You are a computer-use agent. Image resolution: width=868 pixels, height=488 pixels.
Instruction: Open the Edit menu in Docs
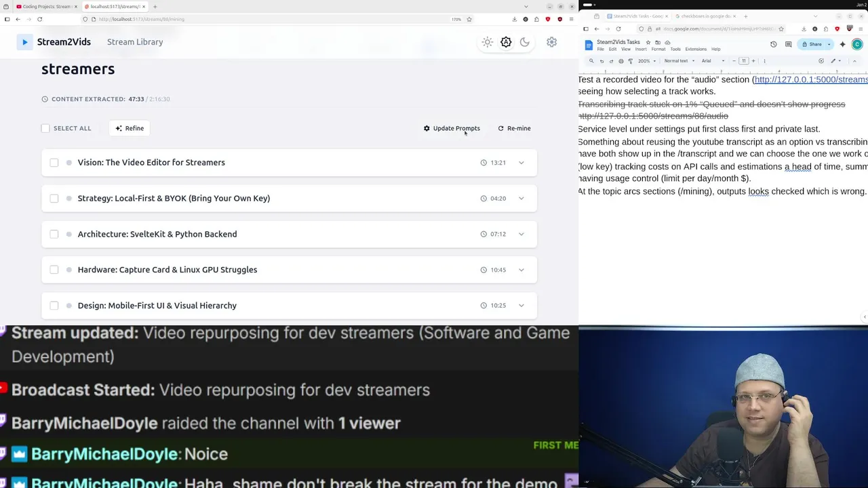[612, 49]
